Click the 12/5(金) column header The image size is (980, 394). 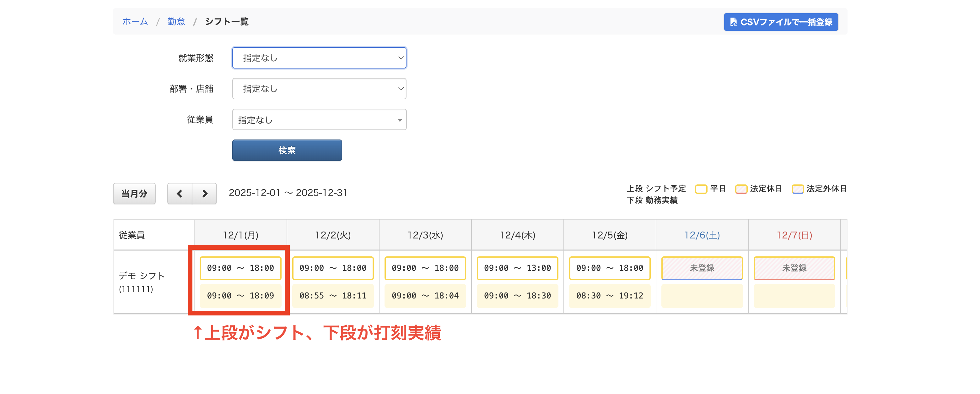coord(610,235)
